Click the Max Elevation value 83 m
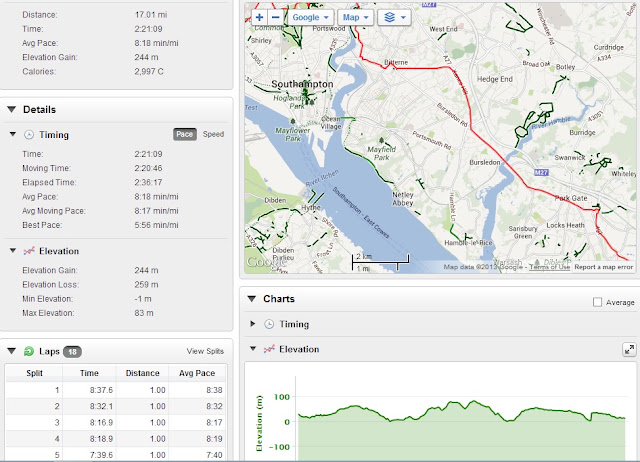 (144, 313)
